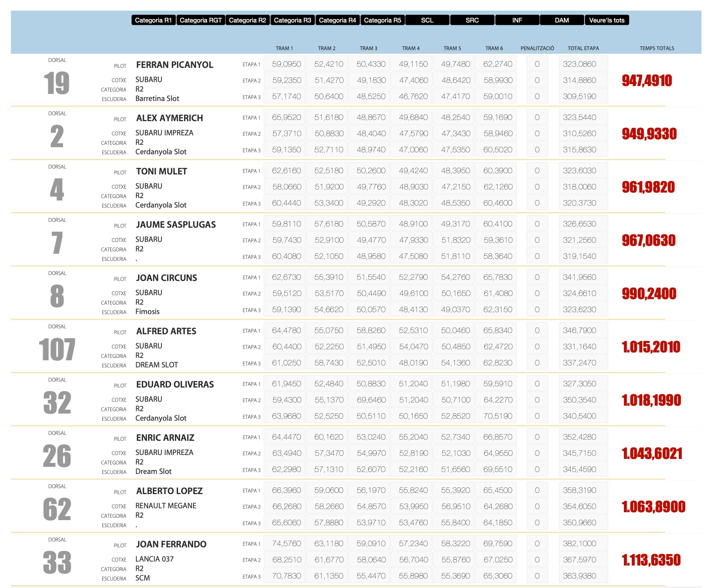Viewport: 712px width, 588px height.
Task: Click dorsal number 107
Action: click(57, 350)
